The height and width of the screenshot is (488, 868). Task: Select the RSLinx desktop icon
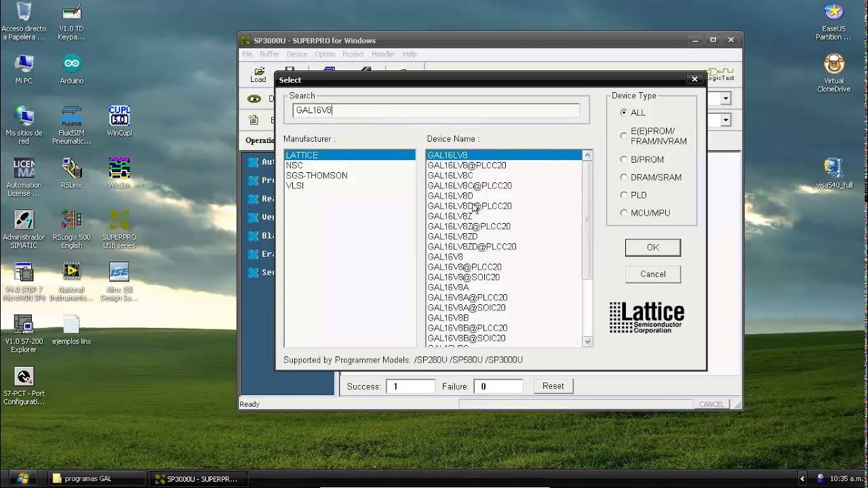(x=71, y=174)
